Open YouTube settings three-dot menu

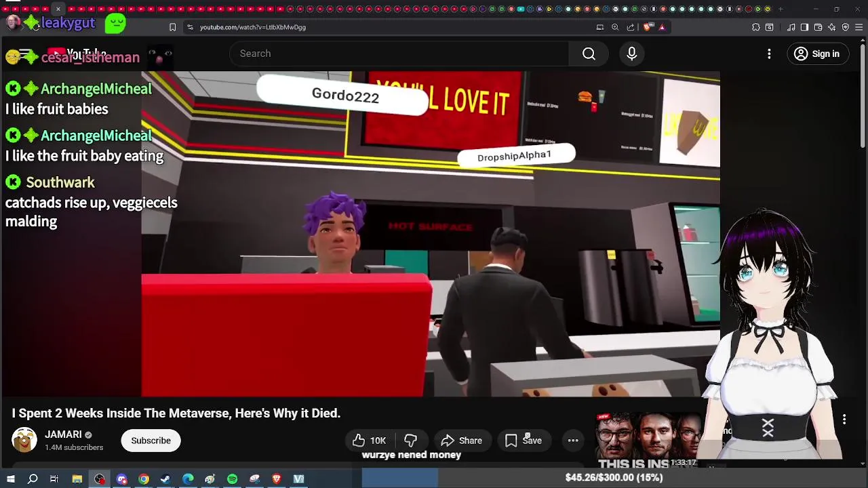click(x=769, y=54)
